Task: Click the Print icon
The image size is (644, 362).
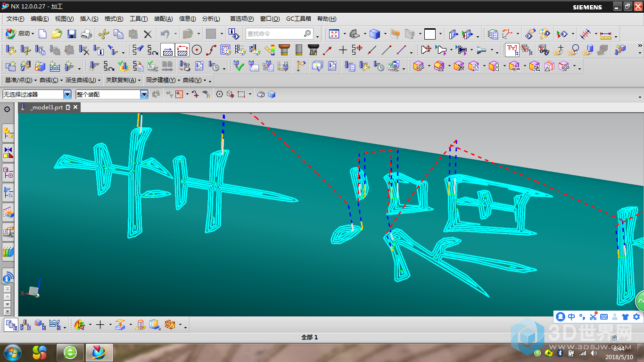Action: (86, 34)
